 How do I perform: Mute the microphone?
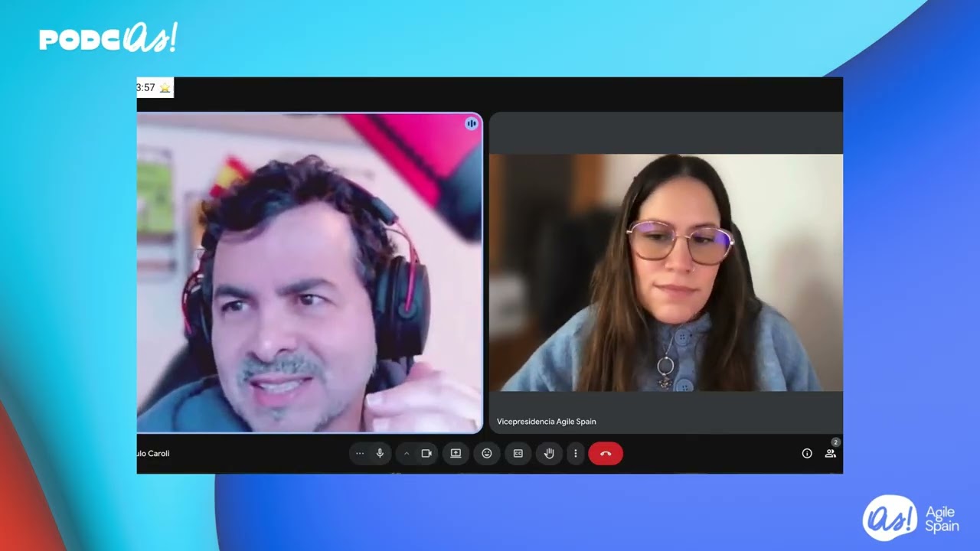(x=380, y=454)
